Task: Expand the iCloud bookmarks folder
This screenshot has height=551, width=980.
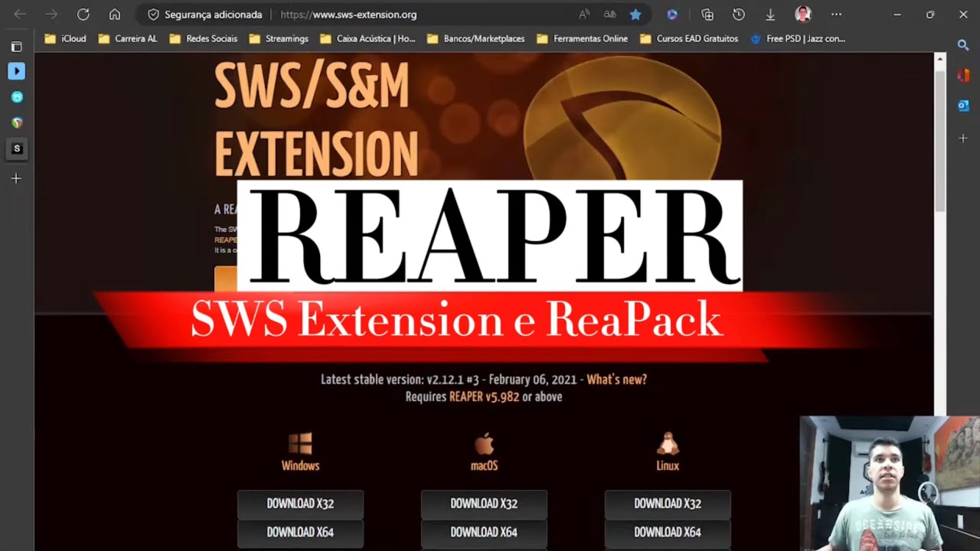Action: click(x=66, y=38)
